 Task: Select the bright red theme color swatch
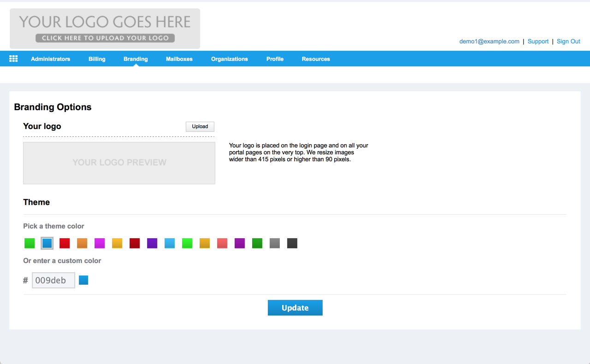tap(65, 243)
